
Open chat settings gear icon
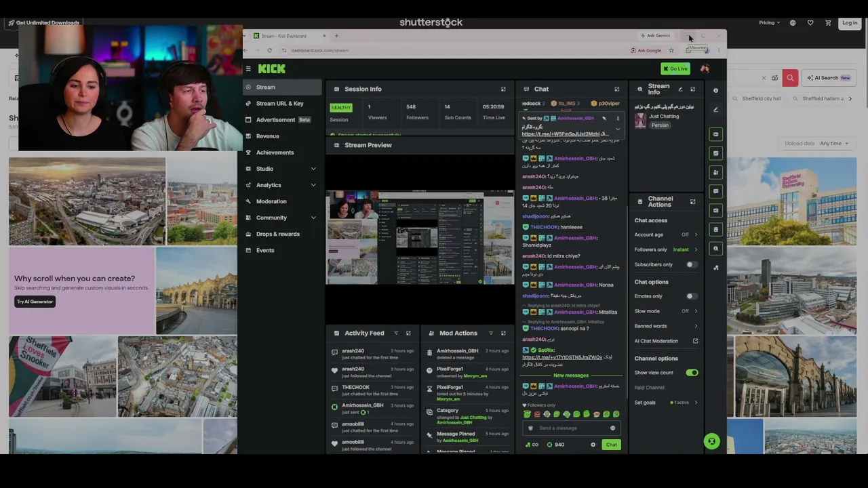593,445
